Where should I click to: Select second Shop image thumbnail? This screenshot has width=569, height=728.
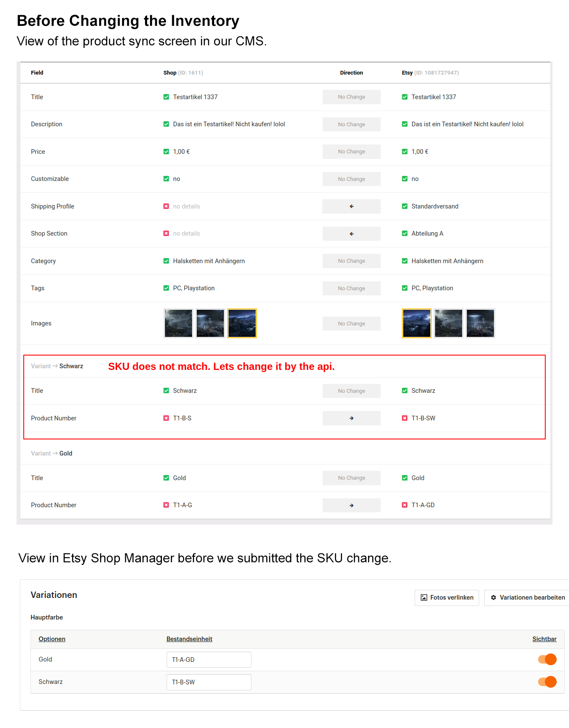[x=210, y=323]
